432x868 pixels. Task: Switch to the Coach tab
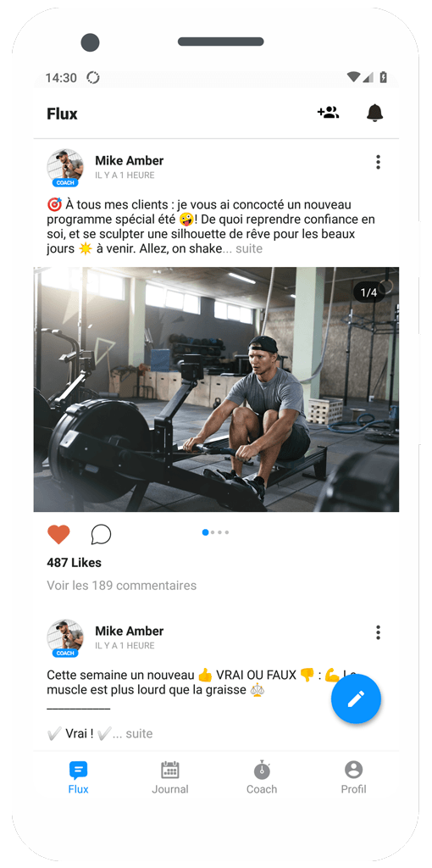coord(262,778)
